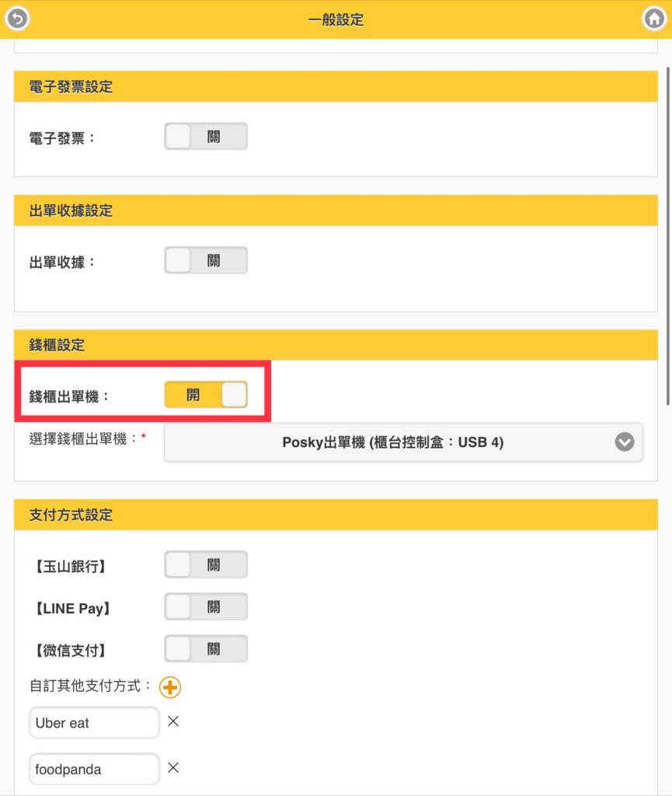Screen dimensions: 672x796
Task: Click the 電子發票設定 section header
Action: (x=336, y=87)
